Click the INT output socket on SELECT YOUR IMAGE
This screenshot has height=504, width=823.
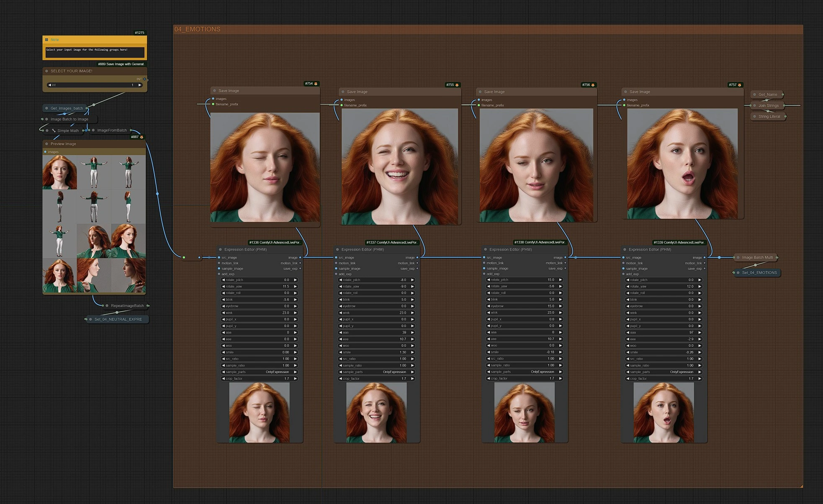[145, 79]
